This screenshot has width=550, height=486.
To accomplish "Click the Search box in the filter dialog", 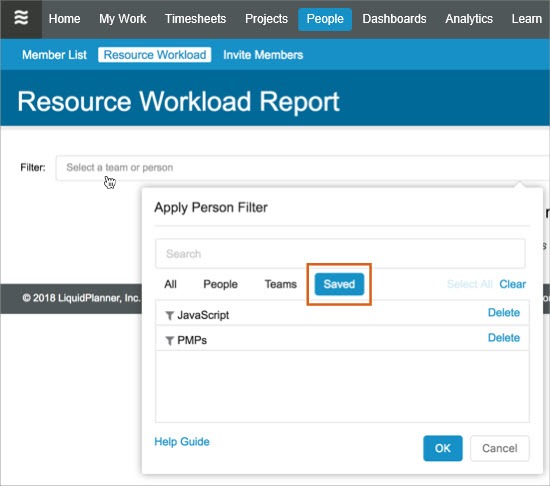I will (340, 254).
